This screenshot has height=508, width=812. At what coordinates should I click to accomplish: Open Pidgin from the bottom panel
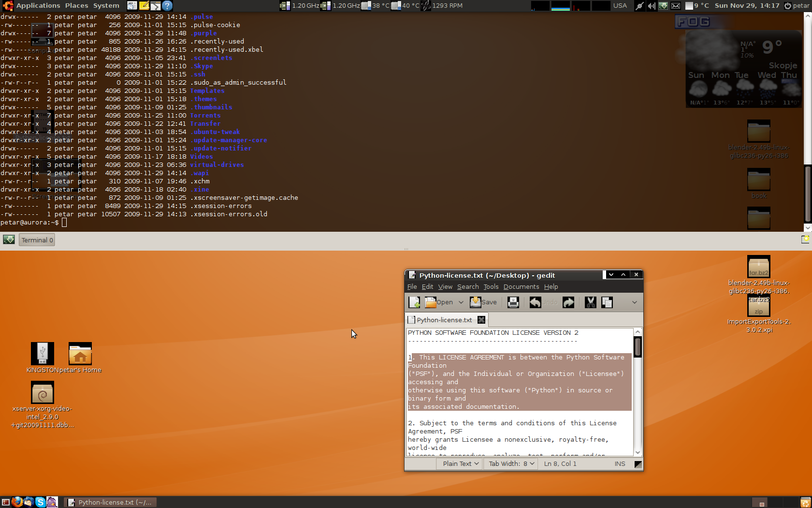click(x=52, y=502)
